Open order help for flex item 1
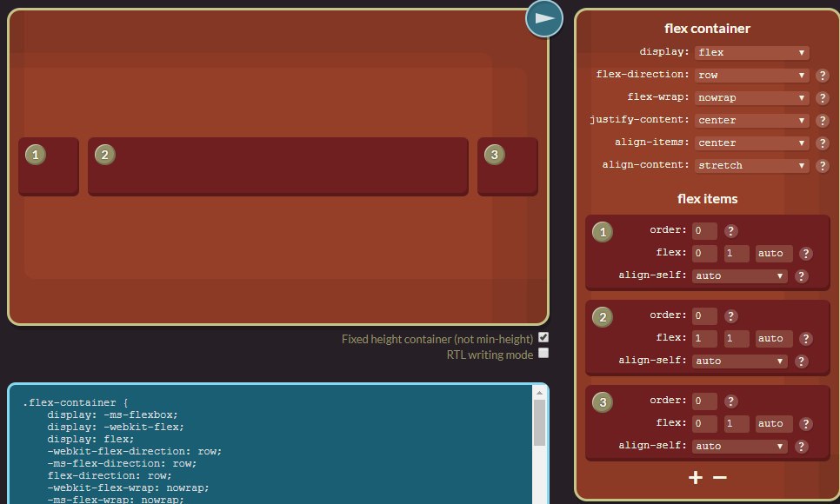This screenshot has height=504, width=840. click(730, 231)
